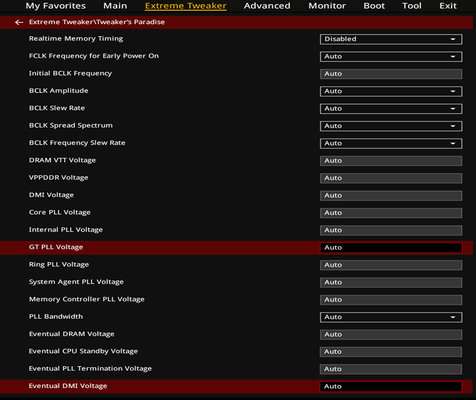Expand FCLK Frequency for Early Power On dropdown
The height and width of the screenshot is (400, 476).
[391, 56]
